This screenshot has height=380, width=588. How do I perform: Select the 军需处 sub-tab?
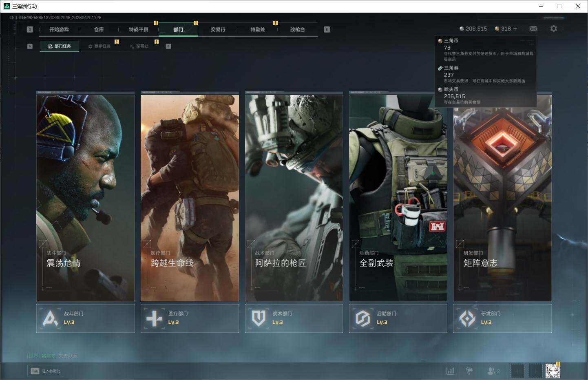coord(139,46)
